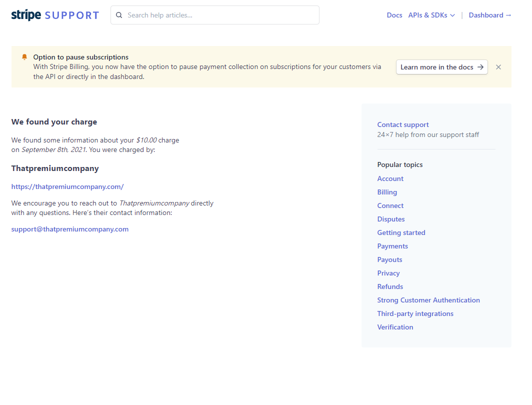The width and height of the screenshot is (532, 405).
Task: Go to the Dashboard
Action: point(490,15)
